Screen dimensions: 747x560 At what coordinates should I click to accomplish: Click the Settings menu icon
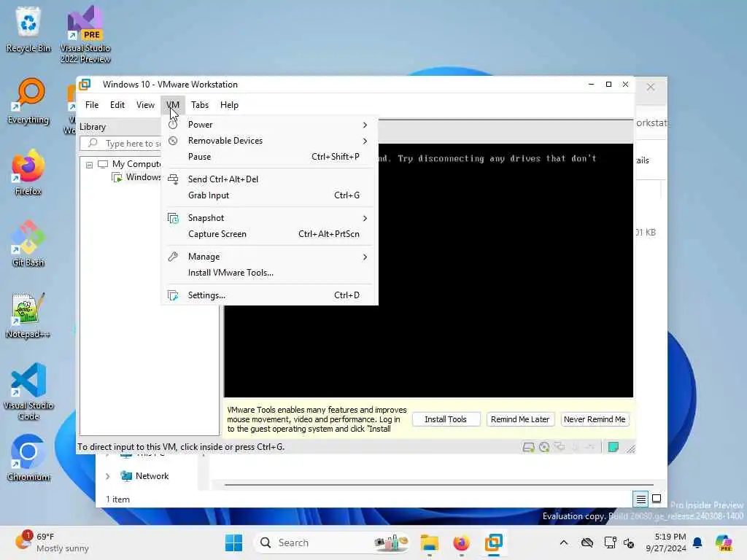tap(173, 295)
